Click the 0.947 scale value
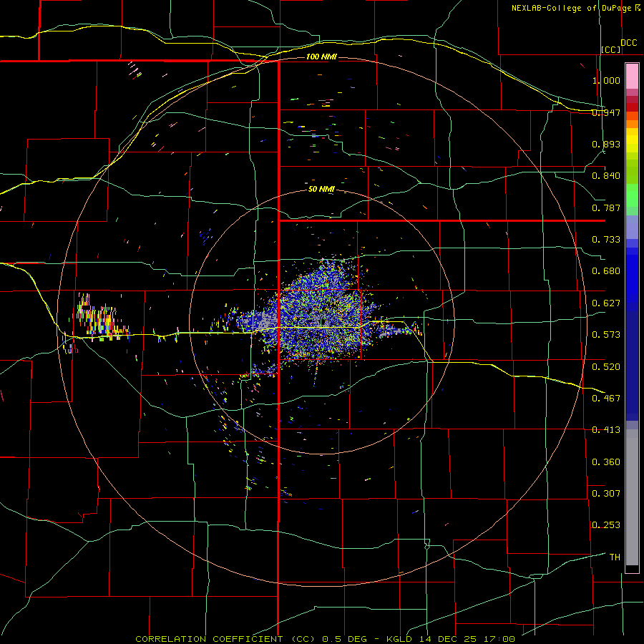This screenshot has width=644, height=644. (606, 112)
